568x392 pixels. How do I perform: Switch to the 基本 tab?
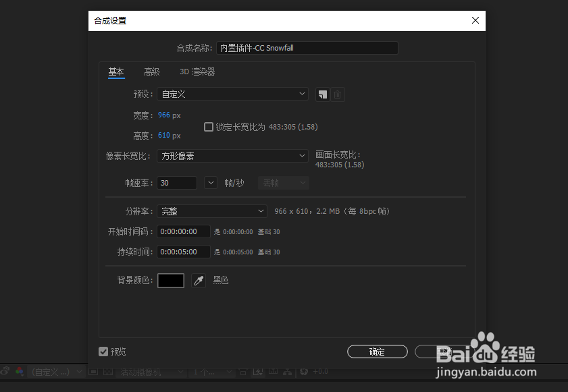(x=116, y=72)
